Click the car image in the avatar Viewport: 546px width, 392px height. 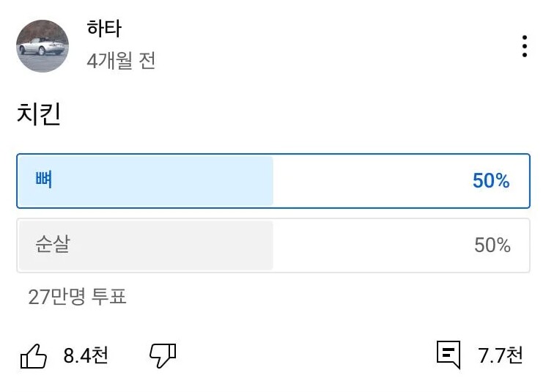click(40, 48)
